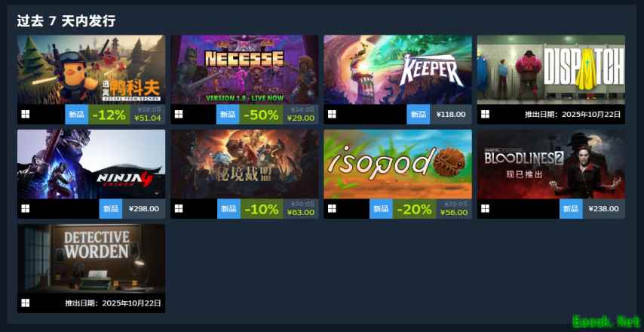Viewport: 644px width, 332px height.
Task: Click Windows platform icon under Keeper
Action: (332, 114)
